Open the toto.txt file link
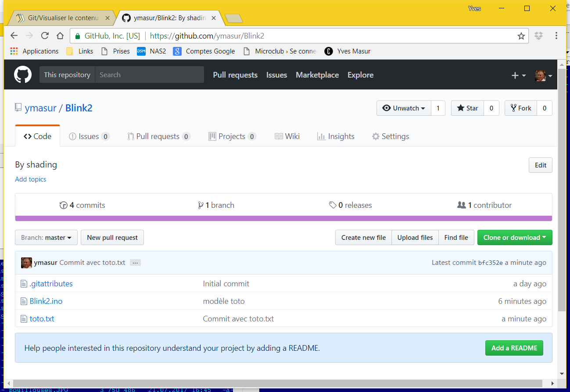This screenshot has height=392, width=570. pos(42,319)
